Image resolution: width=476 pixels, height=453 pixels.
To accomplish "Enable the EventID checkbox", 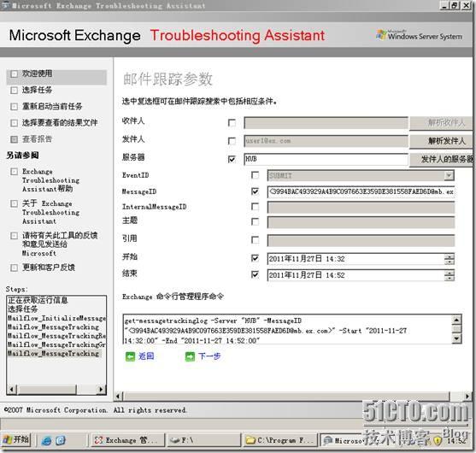I will pyautogui.click(x=256, y=175).
